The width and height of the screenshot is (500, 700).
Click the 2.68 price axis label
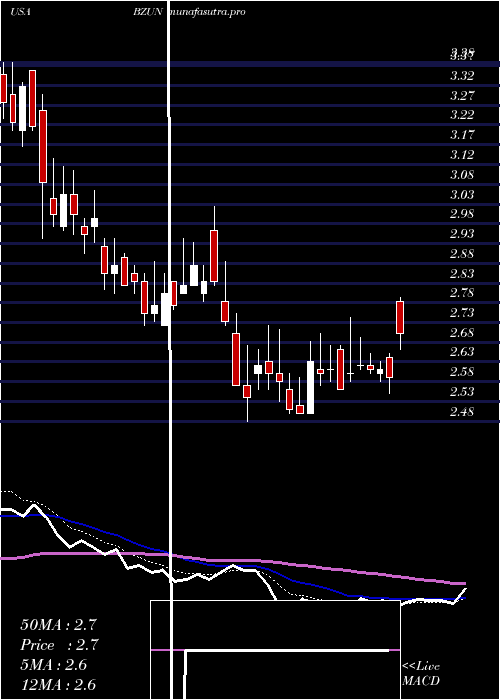pyautogui.click(x=462, y=333)
